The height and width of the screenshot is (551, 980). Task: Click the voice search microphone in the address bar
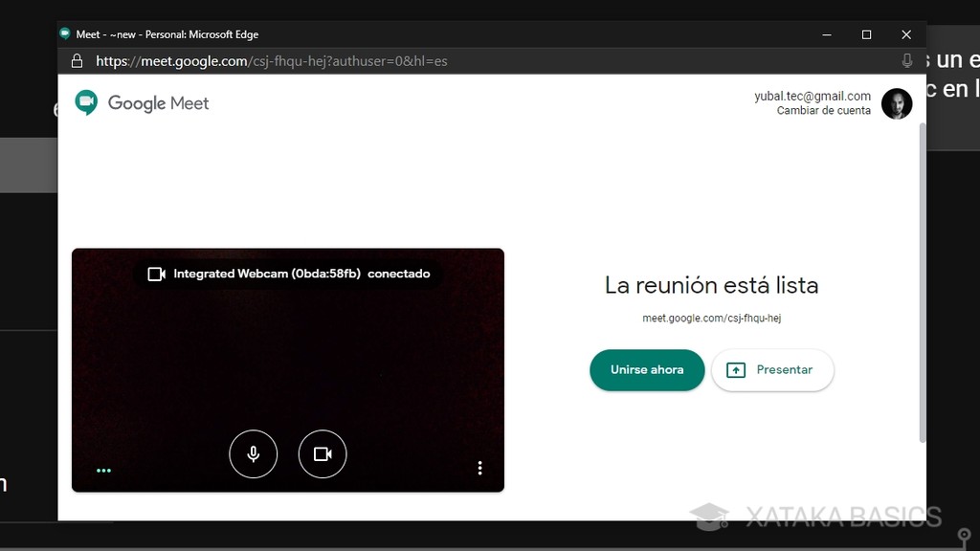pos(905,59)
